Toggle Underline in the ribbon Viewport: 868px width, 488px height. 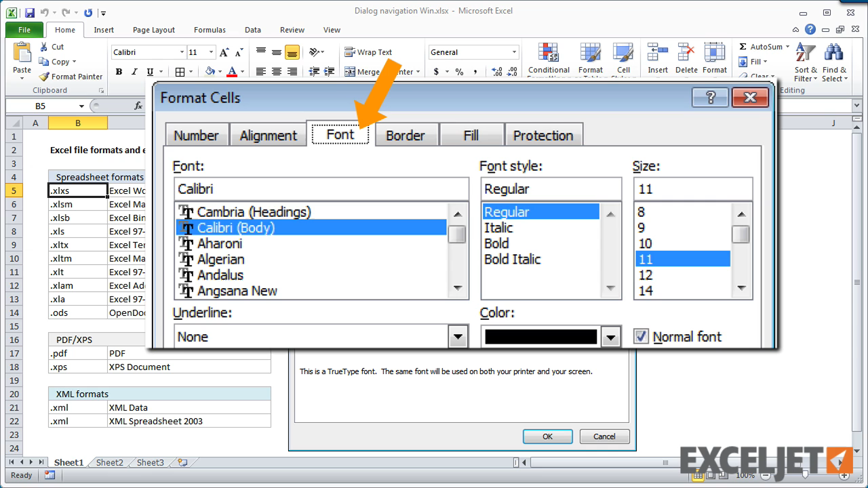(150, 72)
